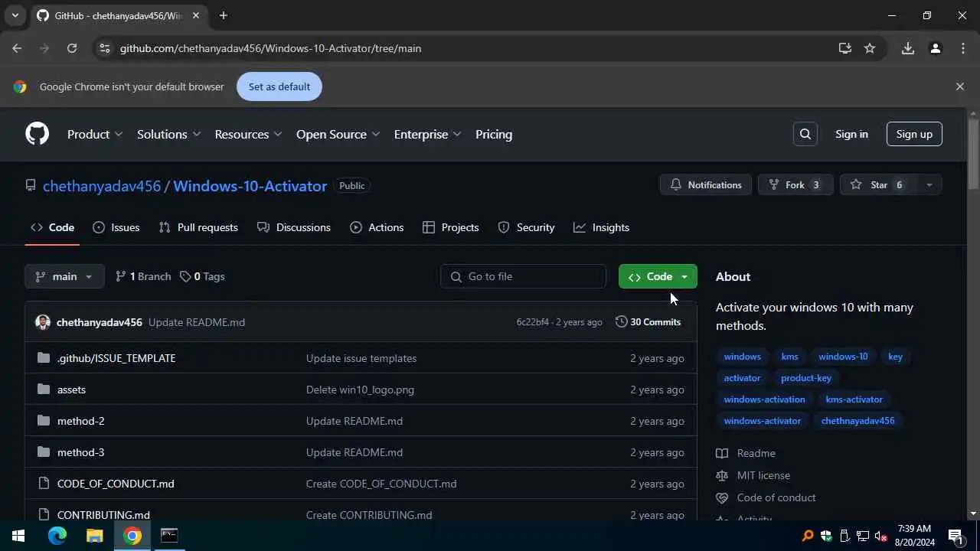
Task: Open Chrome downloads icon
Action: pos(908,48)
